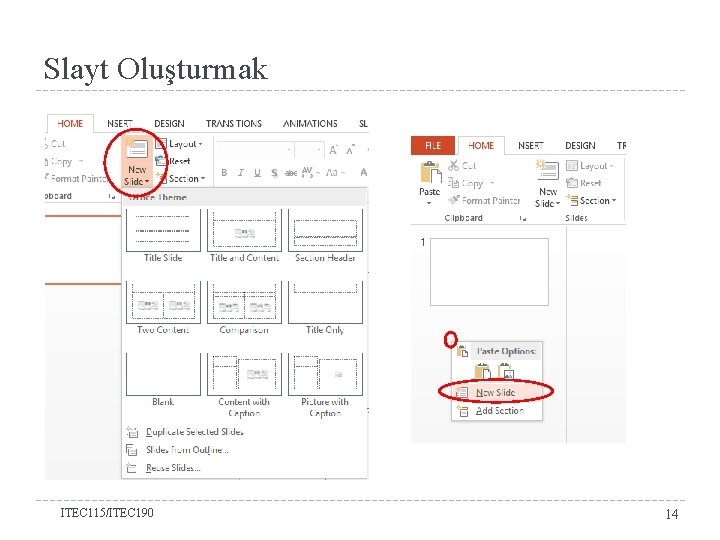The image size is (720, 540).
Task: Open the HOME tab in left ribbon
Action: tap(70, 124)
